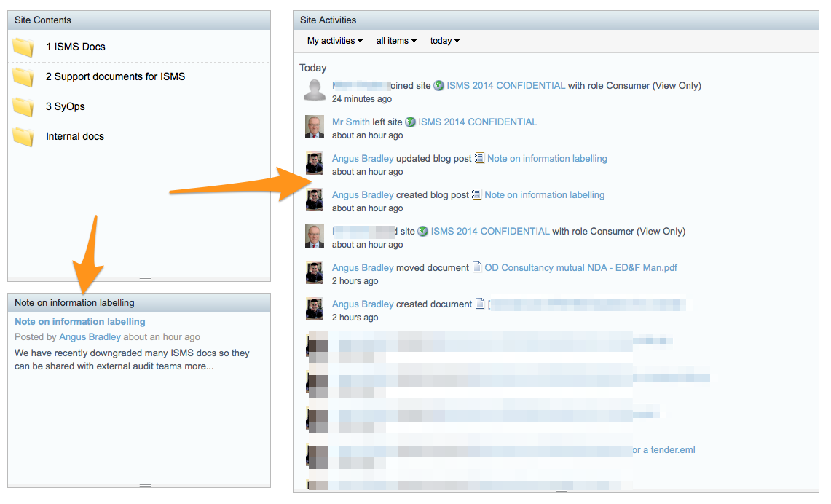Screen dimensions: 831x504
Task: Click the resize handle under the blog note panel
Action: [145, 485]
